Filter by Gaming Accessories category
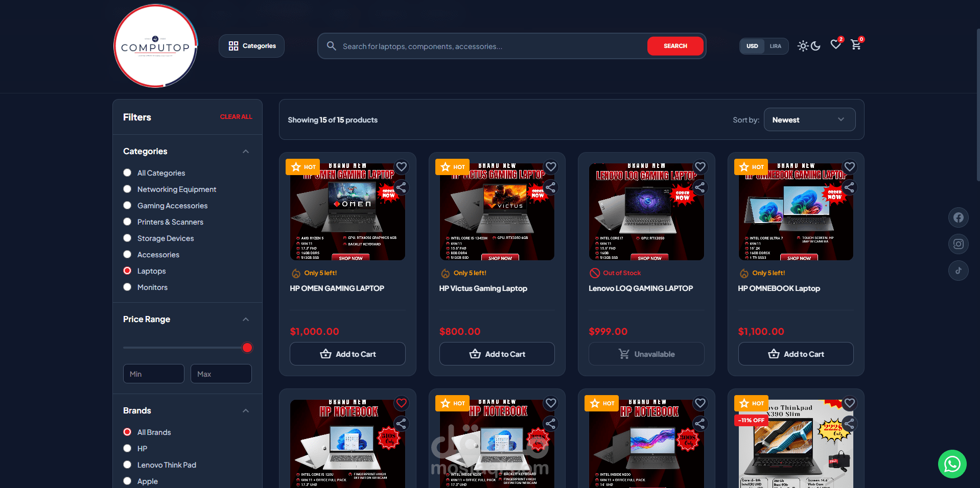Screen dimensions: 980x488 (x=127, y=206)
